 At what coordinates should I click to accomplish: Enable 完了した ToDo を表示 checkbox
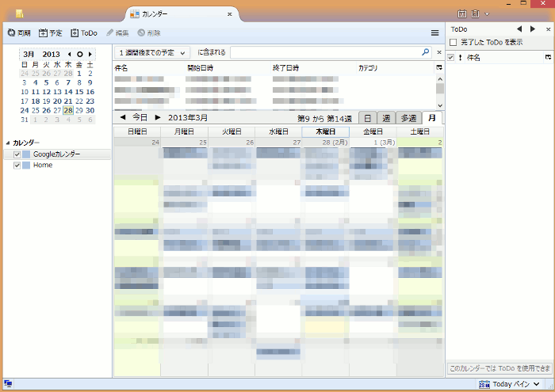(453, 42)
